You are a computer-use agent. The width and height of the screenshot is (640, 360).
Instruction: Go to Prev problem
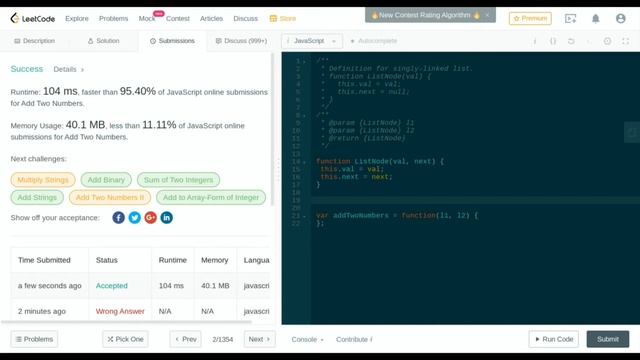point(186,339)
